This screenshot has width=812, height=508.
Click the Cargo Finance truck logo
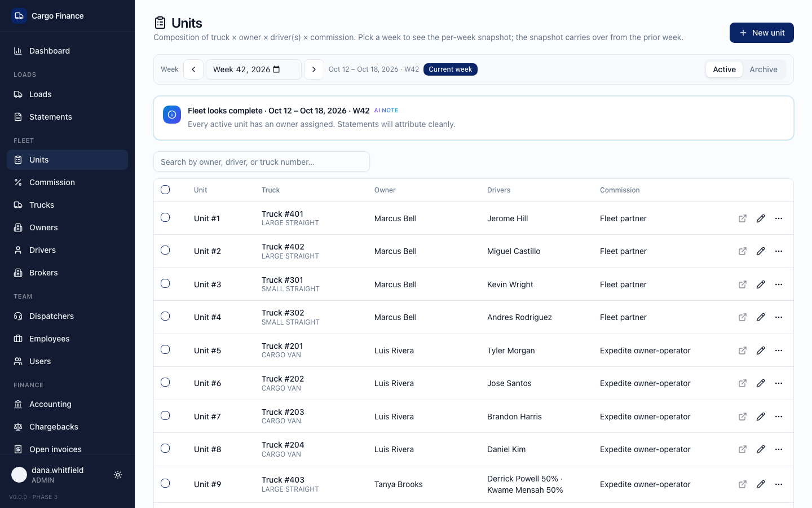[19, 16]
